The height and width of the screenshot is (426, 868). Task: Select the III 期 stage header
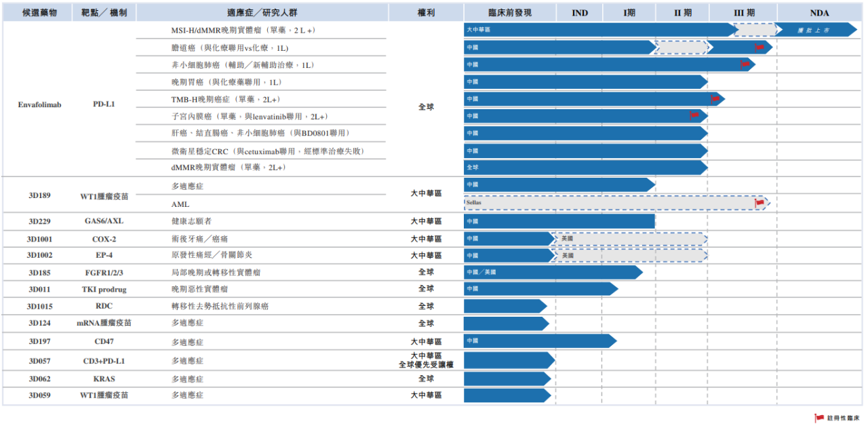(744, 13)
